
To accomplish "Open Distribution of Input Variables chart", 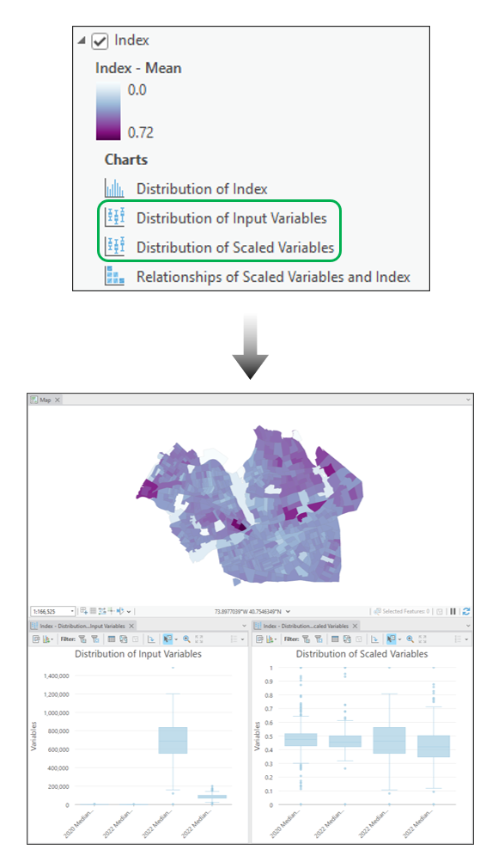I will pyautogui.click(x=232, y=218).
